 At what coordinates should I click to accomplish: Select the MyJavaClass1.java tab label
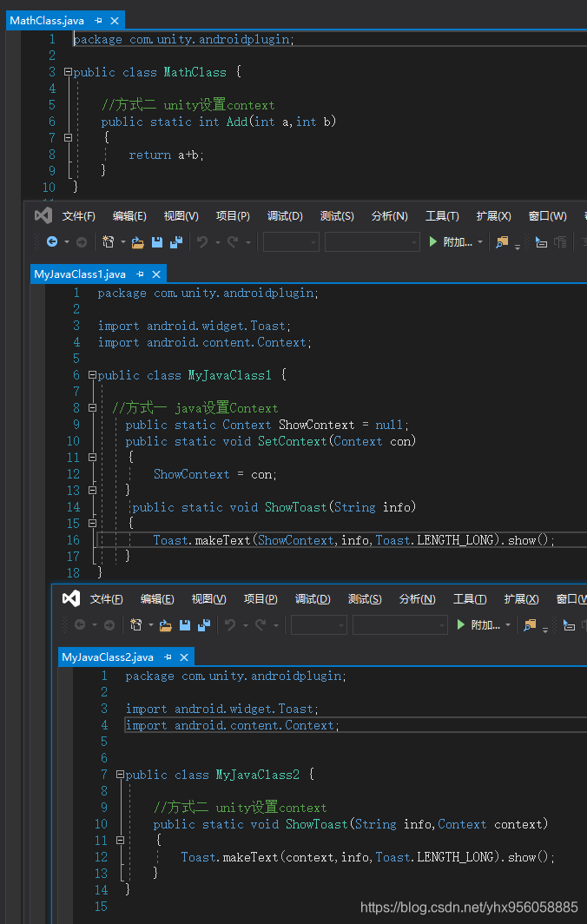tap(80, 274)
